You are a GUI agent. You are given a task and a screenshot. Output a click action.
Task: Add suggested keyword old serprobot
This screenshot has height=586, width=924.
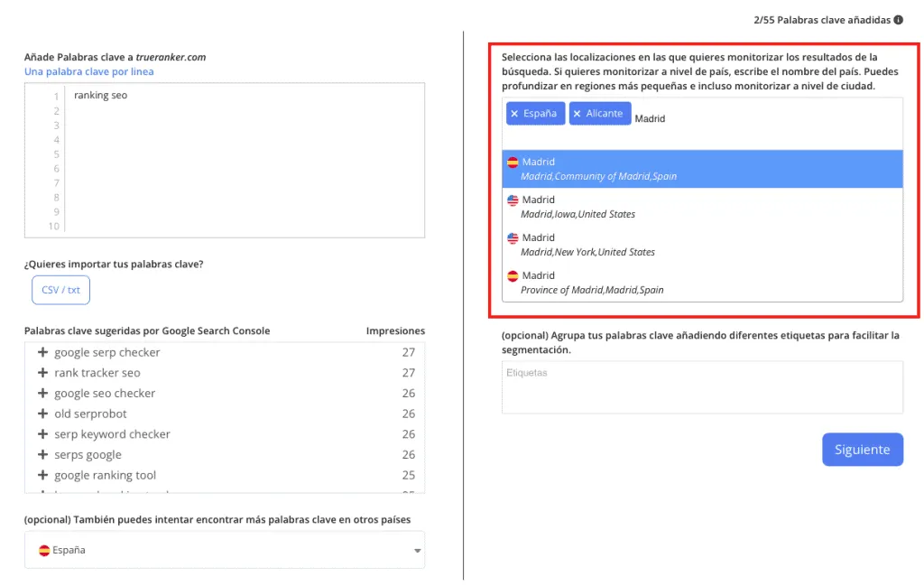pyautogui.click(x=42, y=414)
